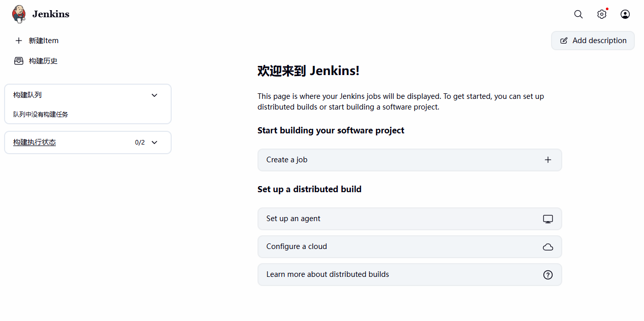Open the chevron next to 0/2
The image size is (644, 321).
pos(154,142)
